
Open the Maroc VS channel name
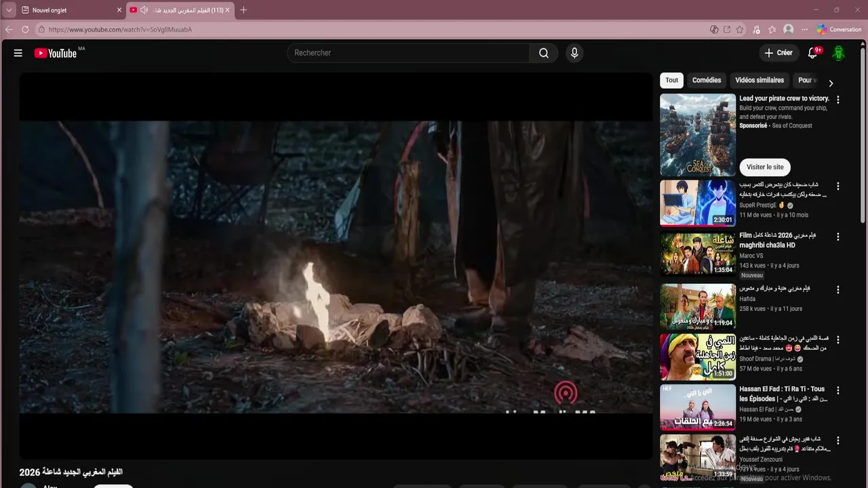[751, 256]
